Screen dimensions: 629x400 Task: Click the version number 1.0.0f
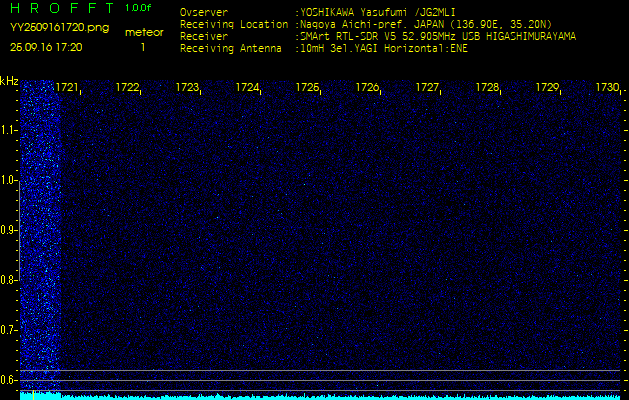point(138,8)
